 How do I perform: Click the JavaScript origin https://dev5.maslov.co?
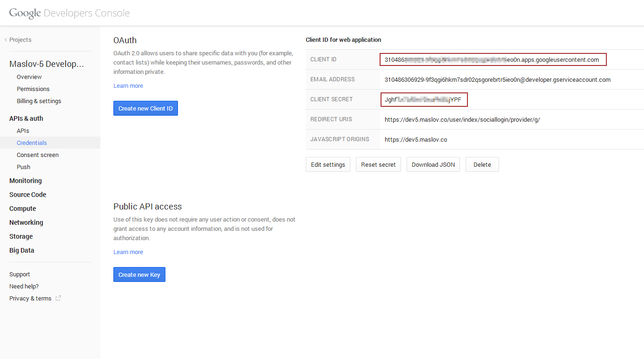point(416,139)
